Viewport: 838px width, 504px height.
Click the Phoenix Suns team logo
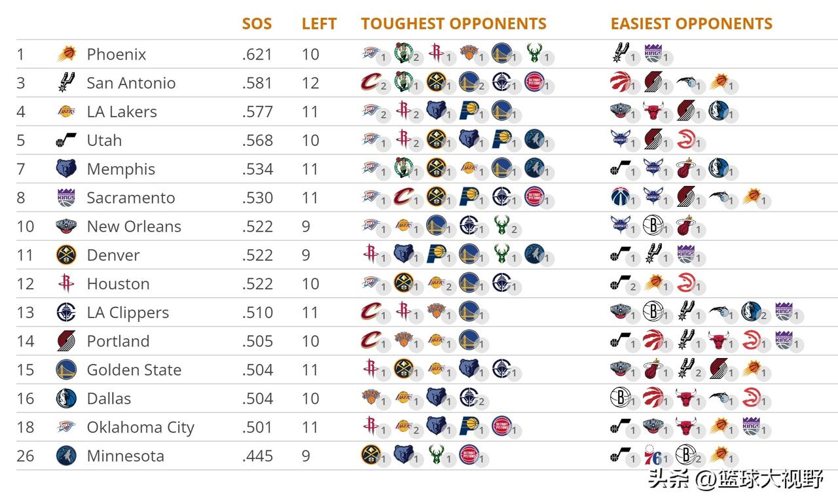[66, 54]
